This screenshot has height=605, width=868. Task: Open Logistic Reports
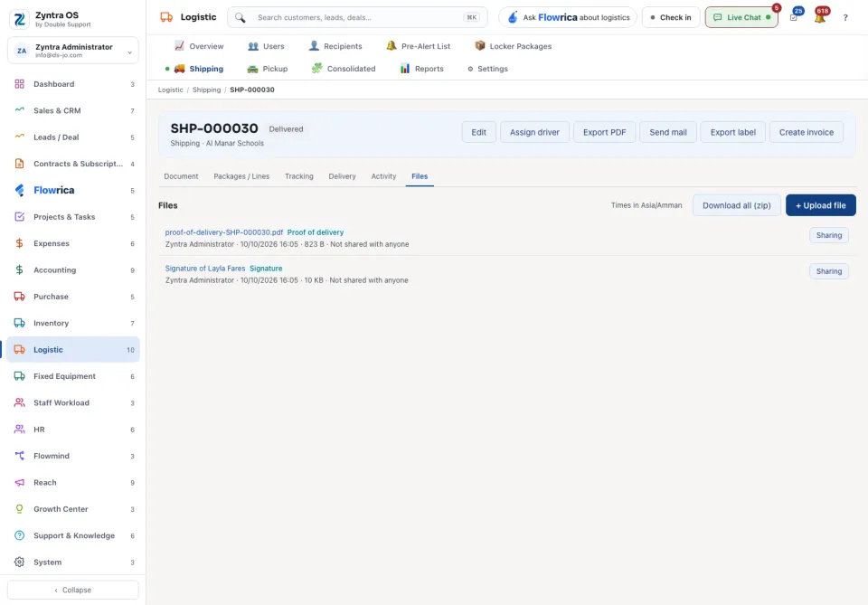[422, 69]
